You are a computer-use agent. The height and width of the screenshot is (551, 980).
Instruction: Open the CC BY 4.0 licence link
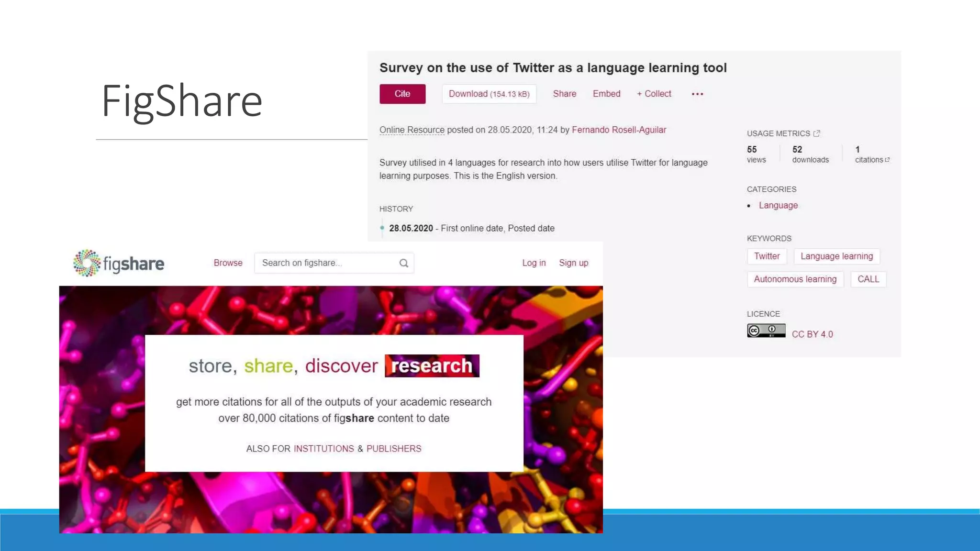(813, 334)
